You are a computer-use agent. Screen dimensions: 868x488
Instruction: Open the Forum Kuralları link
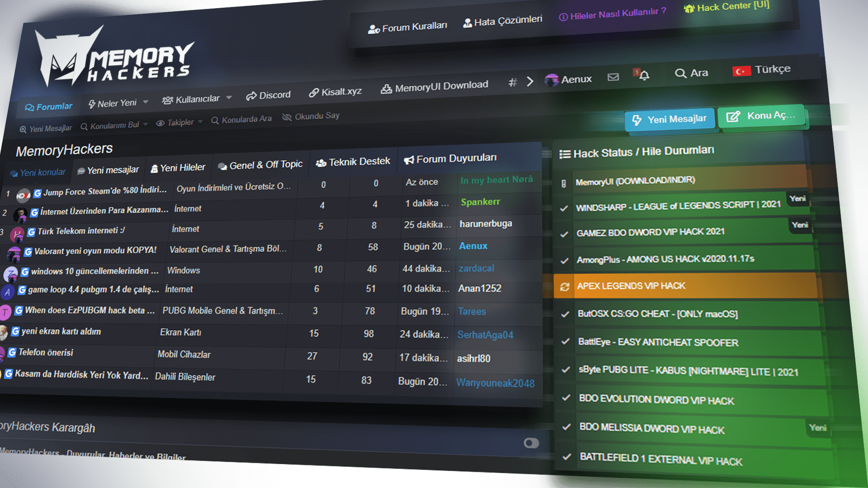407,28
